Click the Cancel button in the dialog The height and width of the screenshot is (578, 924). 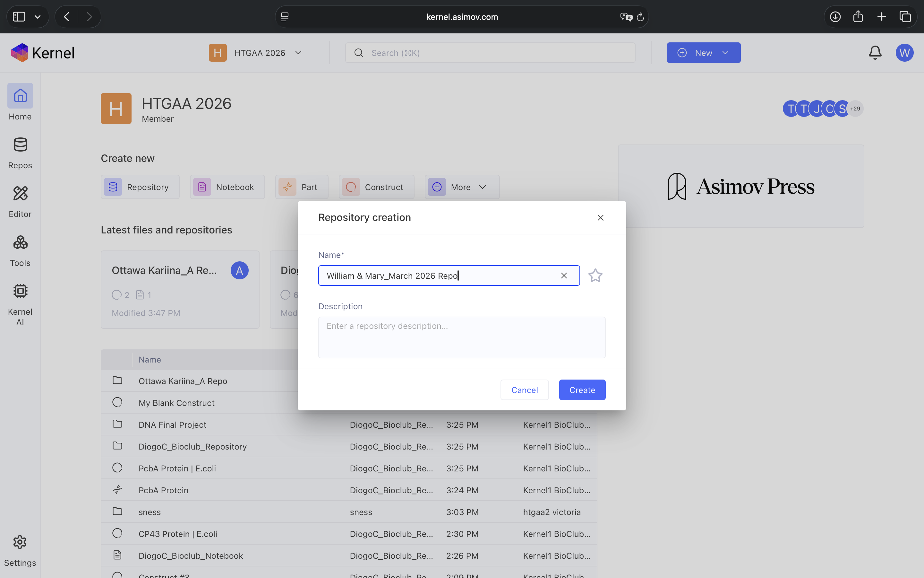525,390
